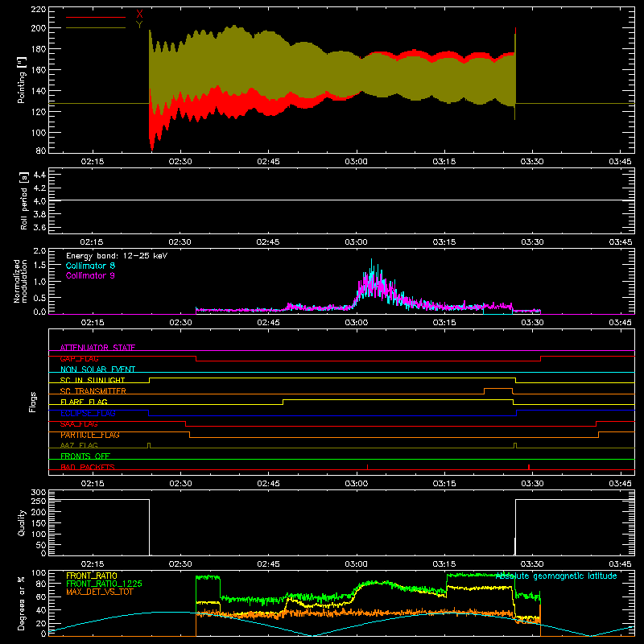The image size is (644, 644).
Task: Select the X legend label
Action: (139, 14)
